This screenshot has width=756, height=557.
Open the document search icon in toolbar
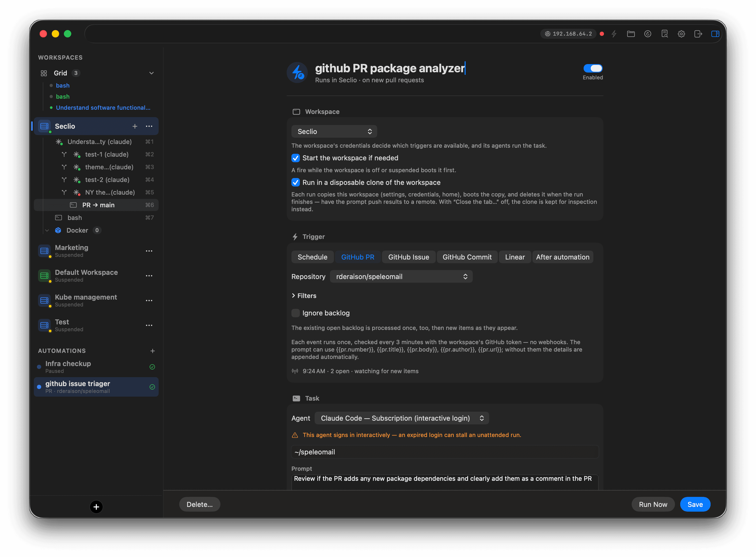coord(665,34)
